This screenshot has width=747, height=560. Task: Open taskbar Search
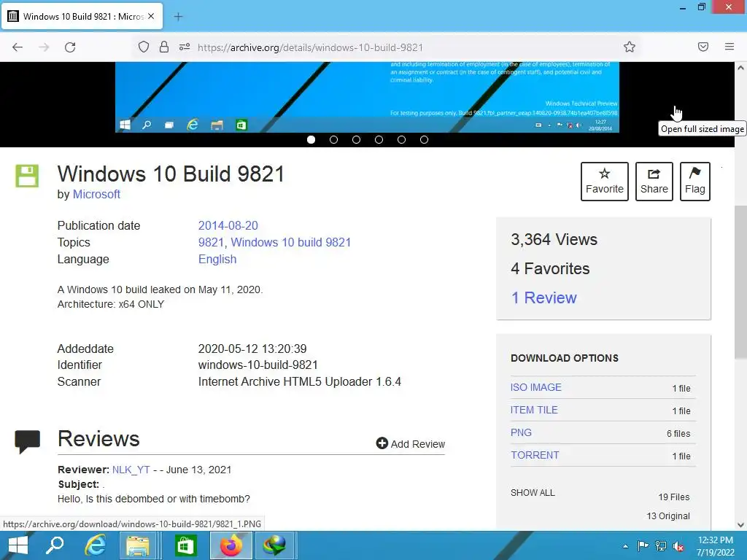pyautogui.click(x=54, y=545)
